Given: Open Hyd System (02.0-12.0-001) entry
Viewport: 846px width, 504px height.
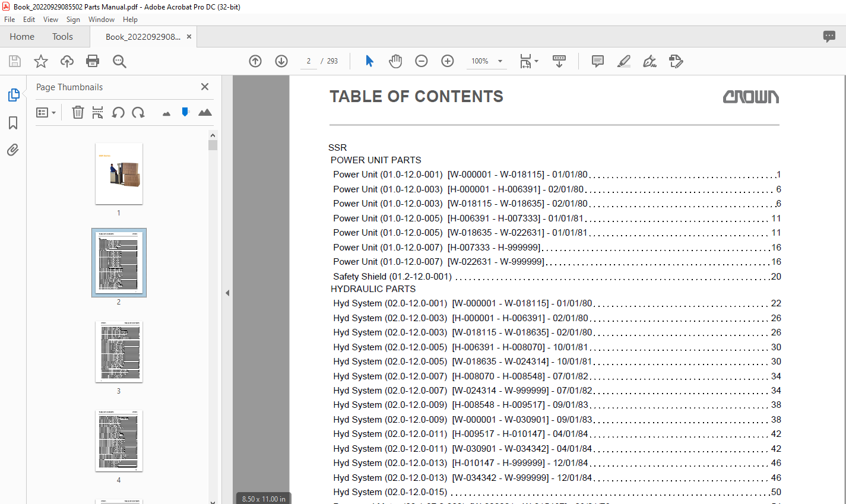Looking at the screenshot, I should click(x=557, y=303).
